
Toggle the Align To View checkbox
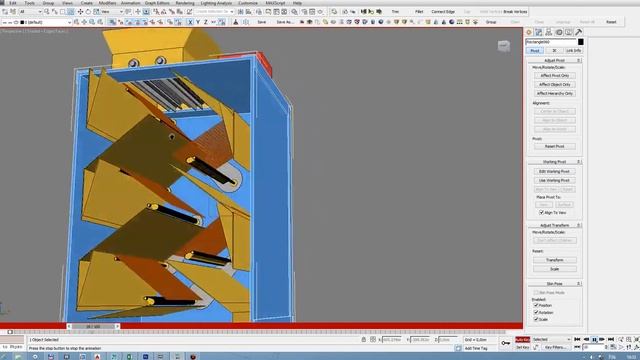(542, 213)
